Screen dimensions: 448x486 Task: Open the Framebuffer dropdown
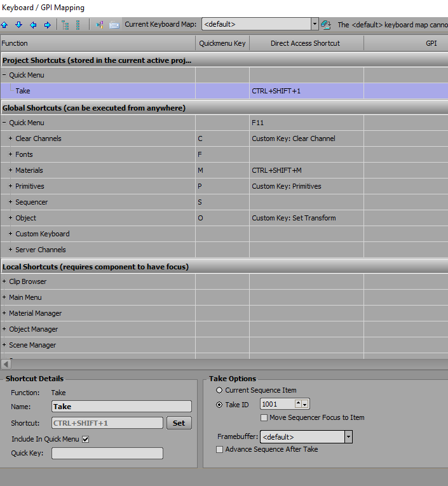coord(348,436)
